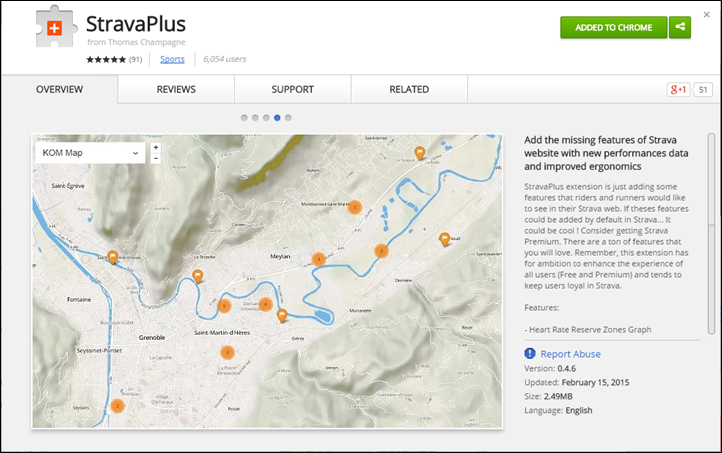Select the first screenshot carousel dot
722x453 pixels.
pos(244,118)
